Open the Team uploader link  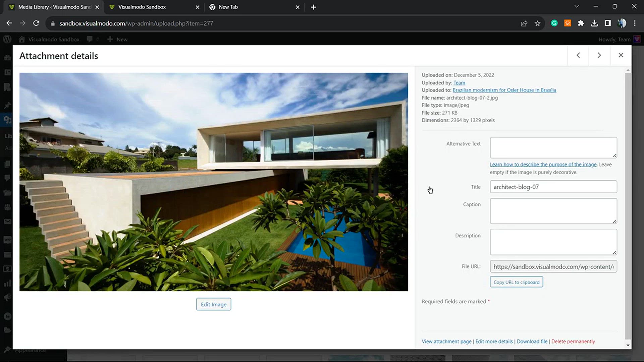click(x=459, y=83)
